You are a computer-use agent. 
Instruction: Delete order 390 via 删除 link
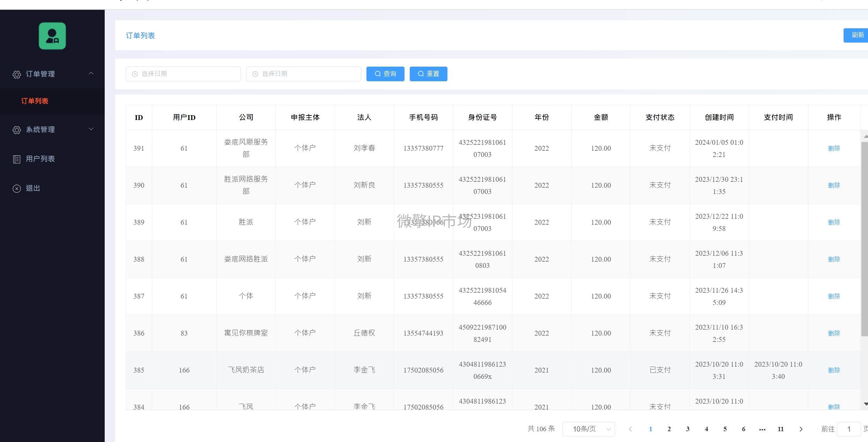click(834, 185)
